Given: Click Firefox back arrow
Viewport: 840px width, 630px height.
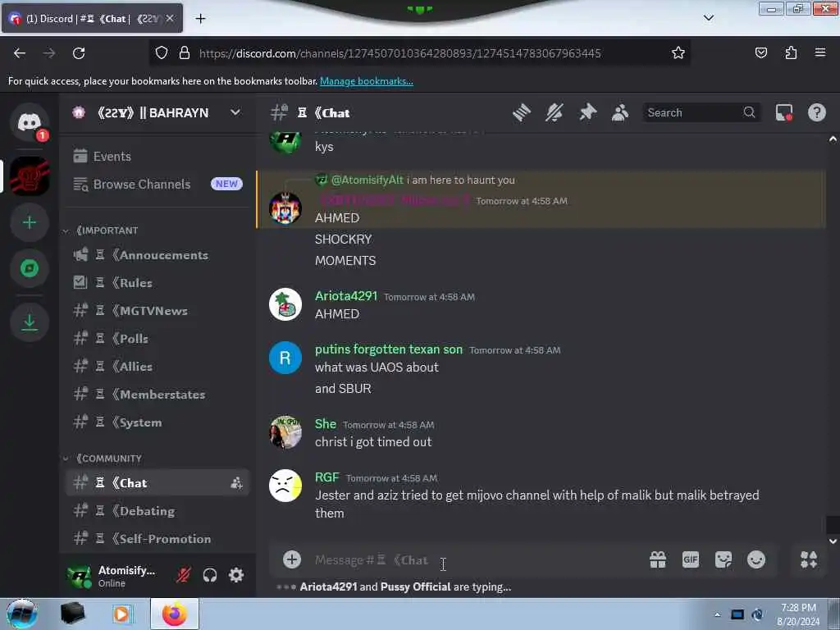Looking at the screenshot, I should 20,53.
